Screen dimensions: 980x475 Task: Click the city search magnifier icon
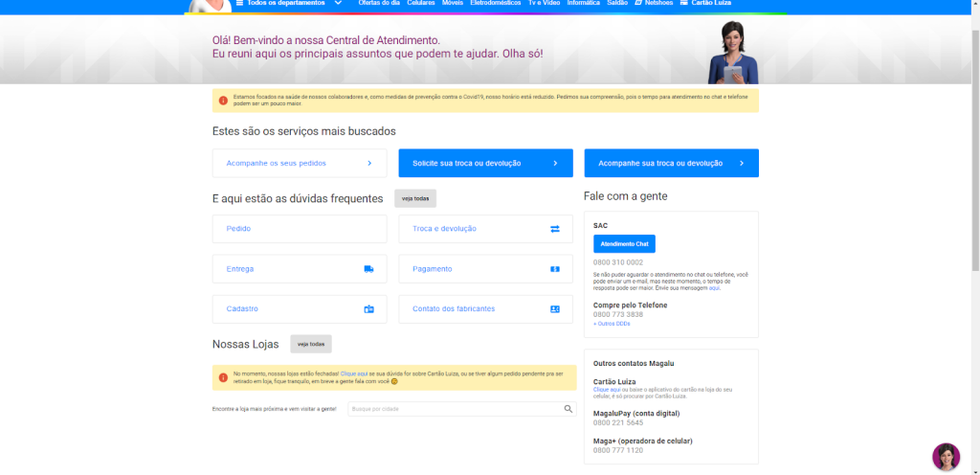pos(568,409)
